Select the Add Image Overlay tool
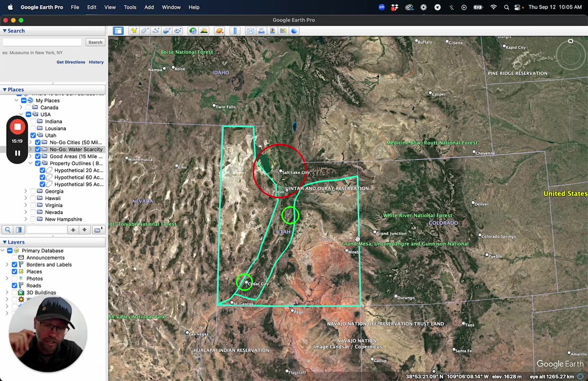Screen dimensions: 588x381 click(166, 31)
